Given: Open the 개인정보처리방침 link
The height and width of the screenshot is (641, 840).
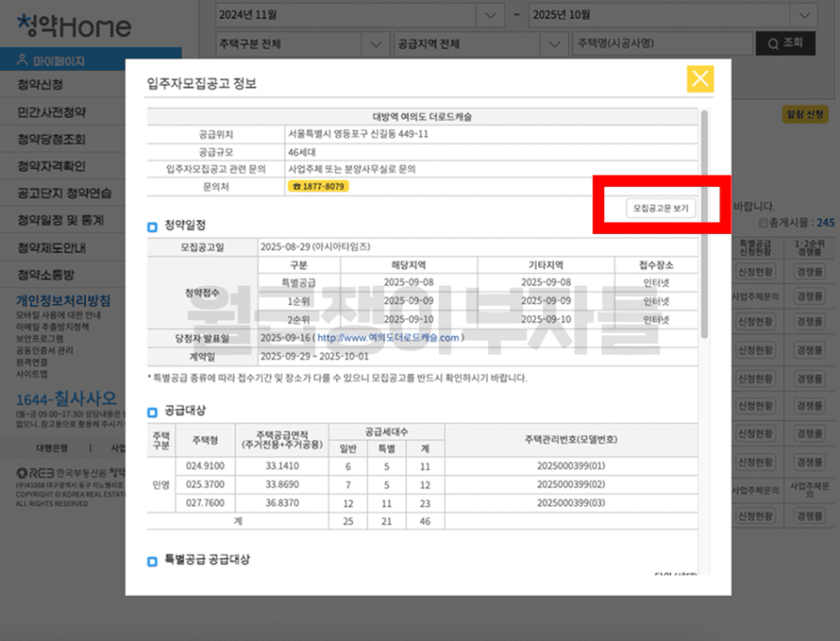Looking at the screenshot, I should [63, 301].
